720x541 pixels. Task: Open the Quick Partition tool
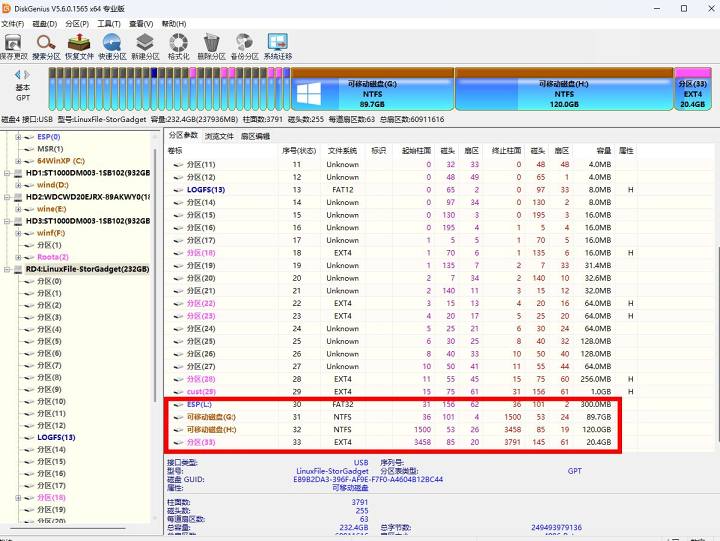[112, 47]
